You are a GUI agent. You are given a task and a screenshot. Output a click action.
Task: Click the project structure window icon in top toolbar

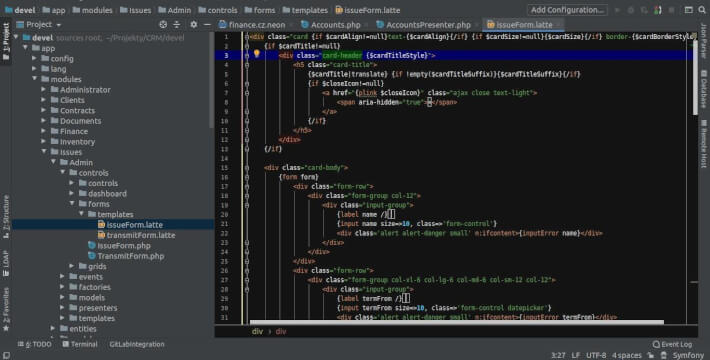click(x=688, y=10)
